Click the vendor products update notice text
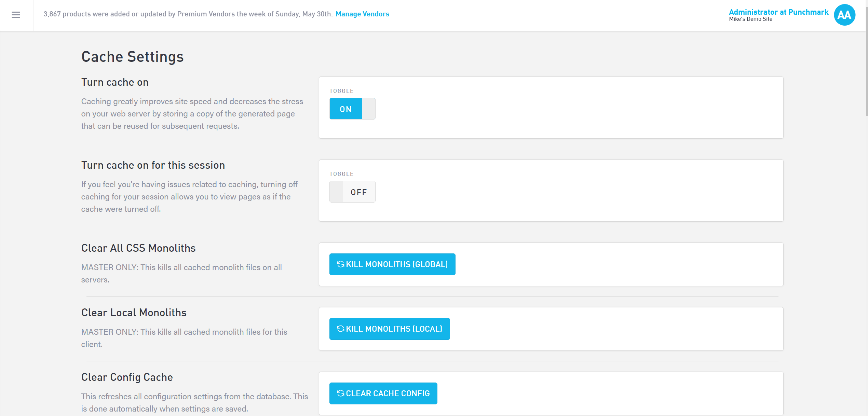The image size is (868, 416). (188, 14)
